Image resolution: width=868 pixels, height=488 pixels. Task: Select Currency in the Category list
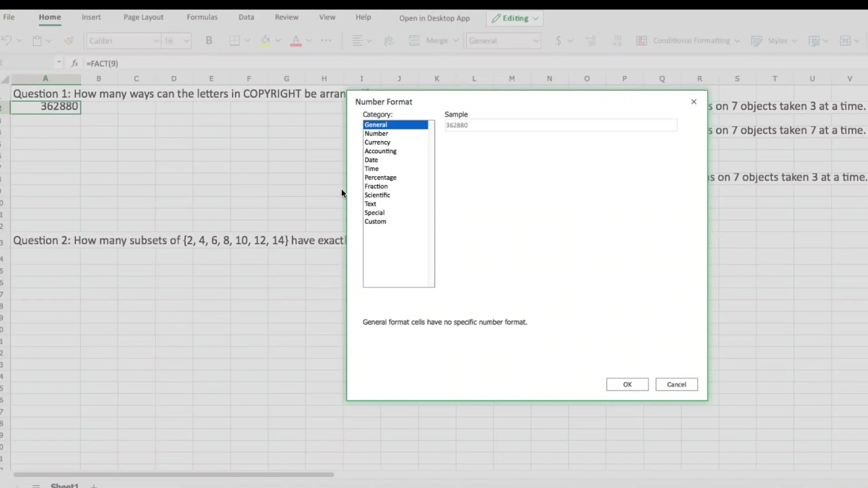click(x=395, y=142)
